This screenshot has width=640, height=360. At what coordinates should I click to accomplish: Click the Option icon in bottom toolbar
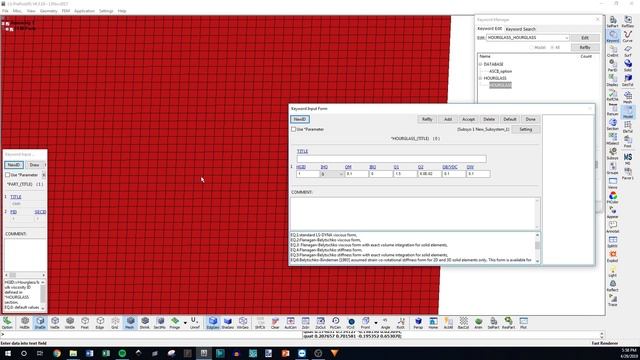pos(7,322)
